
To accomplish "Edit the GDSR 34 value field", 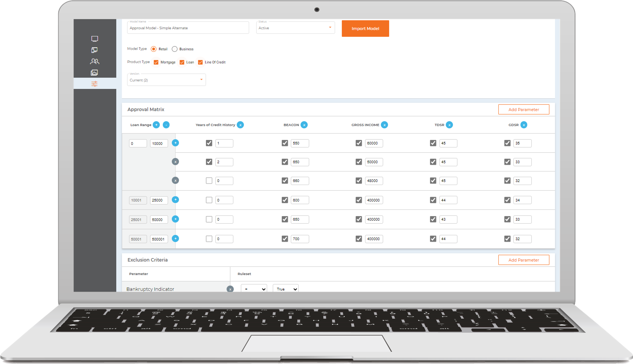I will point(523,200).
